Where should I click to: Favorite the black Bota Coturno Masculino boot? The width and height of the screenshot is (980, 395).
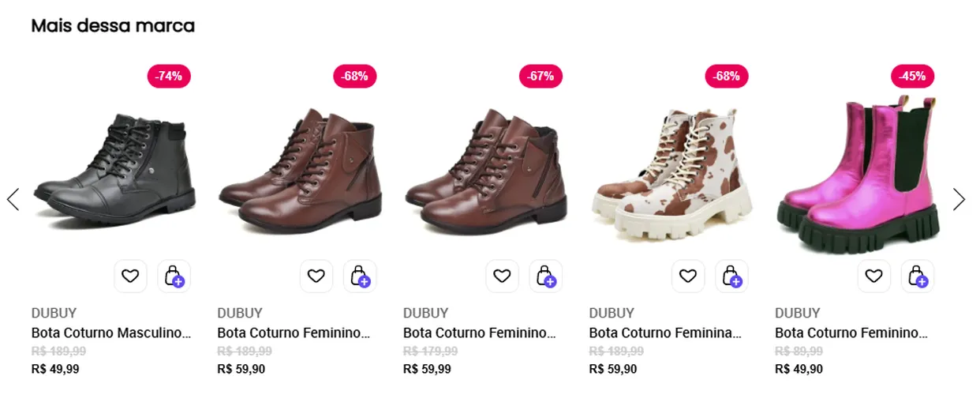click(130, 276)
